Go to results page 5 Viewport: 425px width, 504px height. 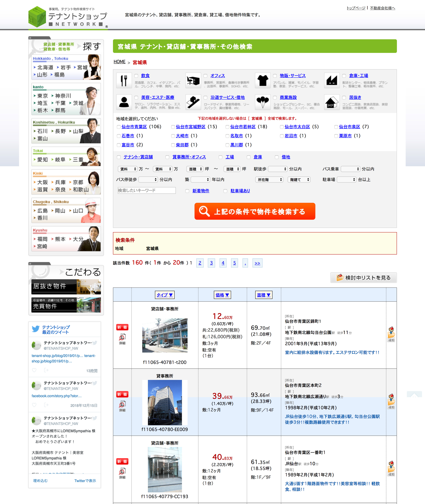point(234,263)
